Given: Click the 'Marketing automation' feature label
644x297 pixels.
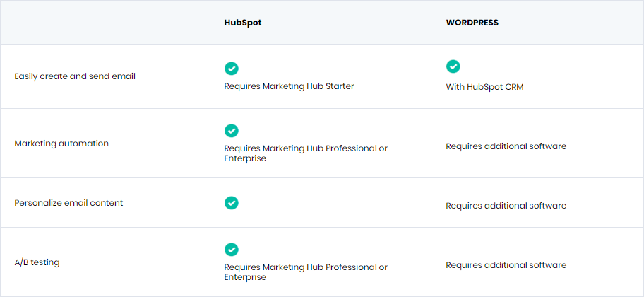Looking at the screenshot, I should coord(61,144).
